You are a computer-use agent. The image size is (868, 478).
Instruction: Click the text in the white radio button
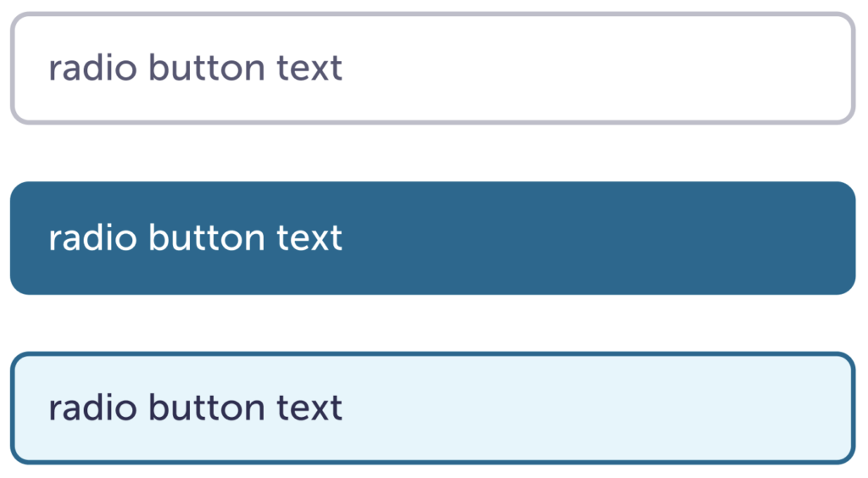click(195, 69)
